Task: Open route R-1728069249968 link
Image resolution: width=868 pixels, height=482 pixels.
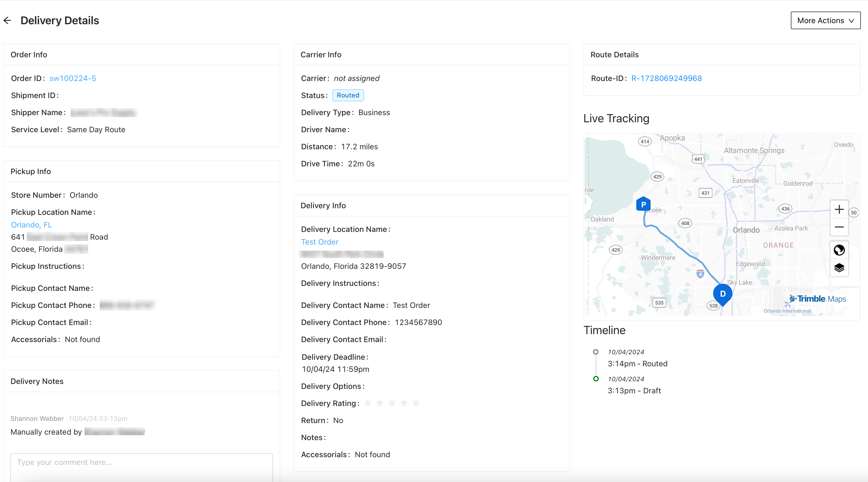Action: click(666, 78)
